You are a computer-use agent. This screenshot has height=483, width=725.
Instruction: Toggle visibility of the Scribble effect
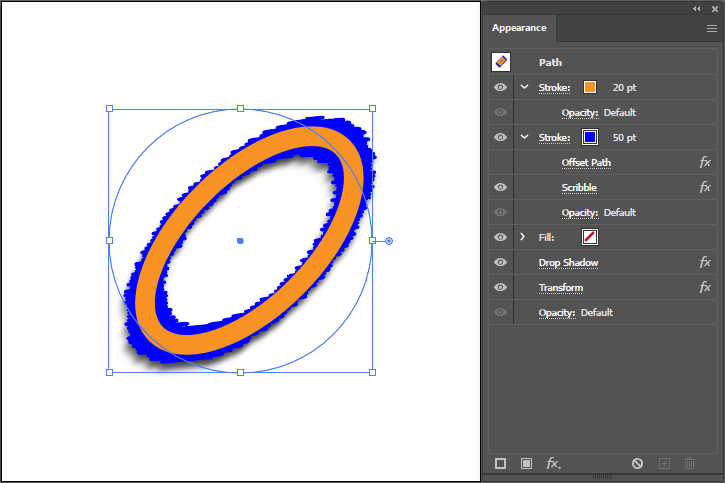[501, 187]
